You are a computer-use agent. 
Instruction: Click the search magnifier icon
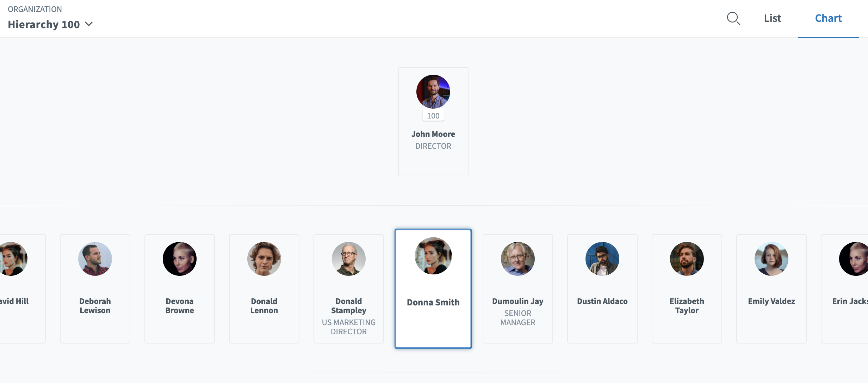point(733,18)
